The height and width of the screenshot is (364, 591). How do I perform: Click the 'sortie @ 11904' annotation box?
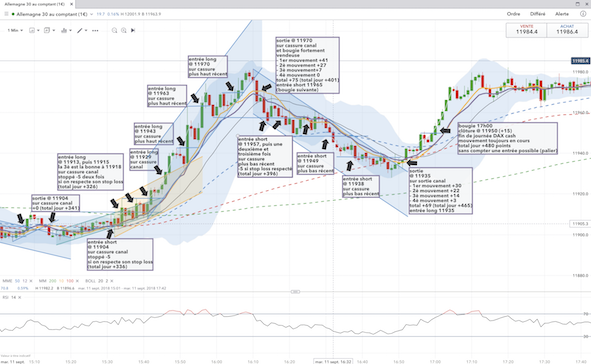coord(55,203)
